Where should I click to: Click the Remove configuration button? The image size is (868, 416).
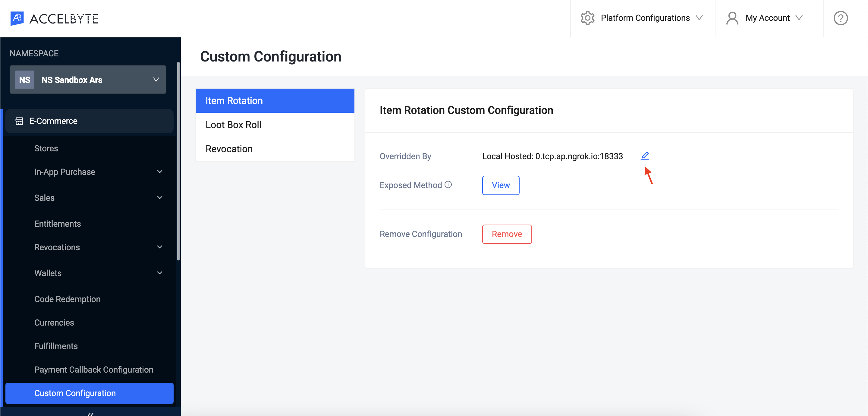[x=507, y=234]
